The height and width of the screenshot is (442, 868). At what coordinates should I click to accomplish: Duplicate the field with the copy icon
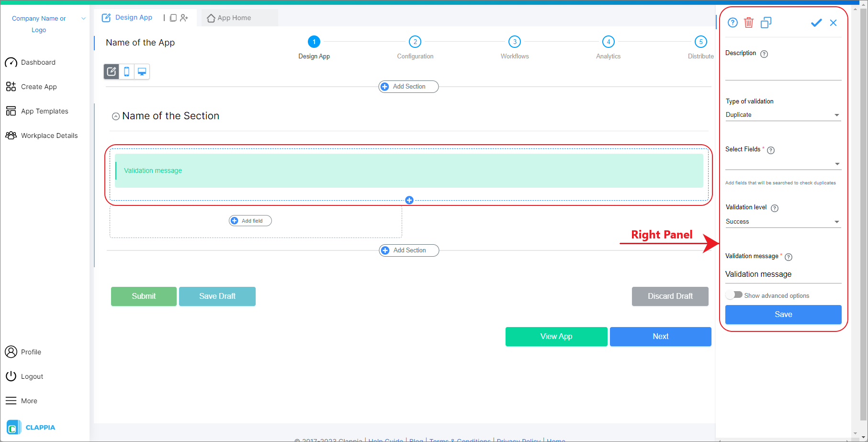click(766, 23)
